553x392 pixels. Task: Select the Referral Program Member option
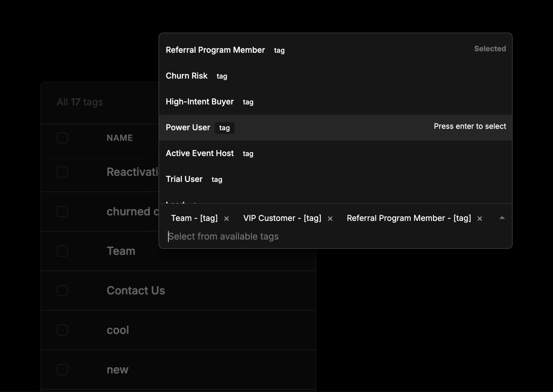click(335, 50)
